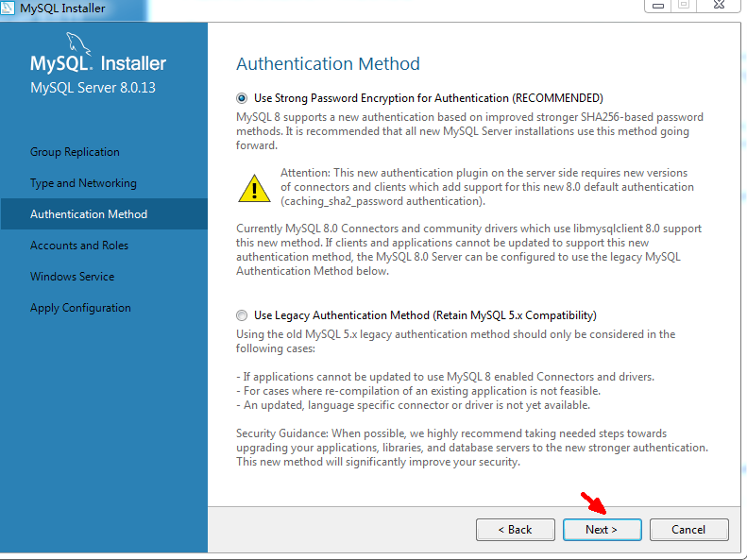Click the yellow warning triangle icon
Screen dimensions: 747x560
click(x=254, y=188)
